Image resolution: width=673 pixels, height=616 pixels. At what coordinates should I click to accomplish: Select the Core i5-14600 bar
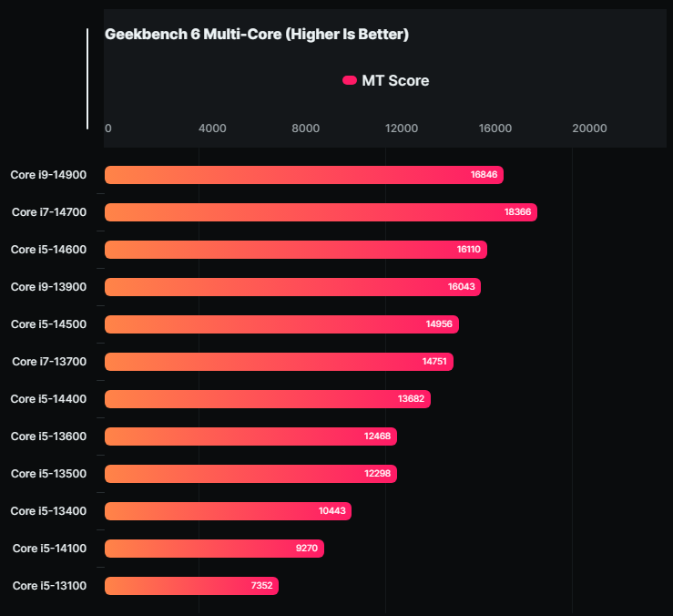click(x=295, y=250)
